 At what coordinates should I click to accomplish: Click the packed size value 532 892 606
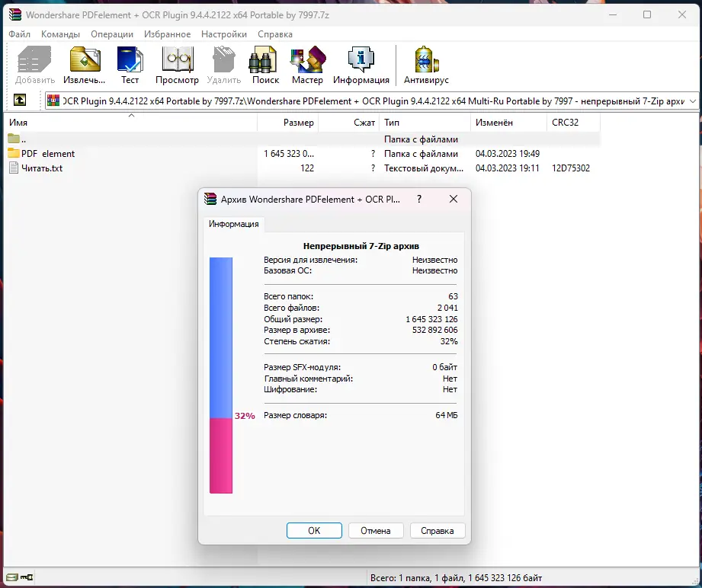[434, 330]
